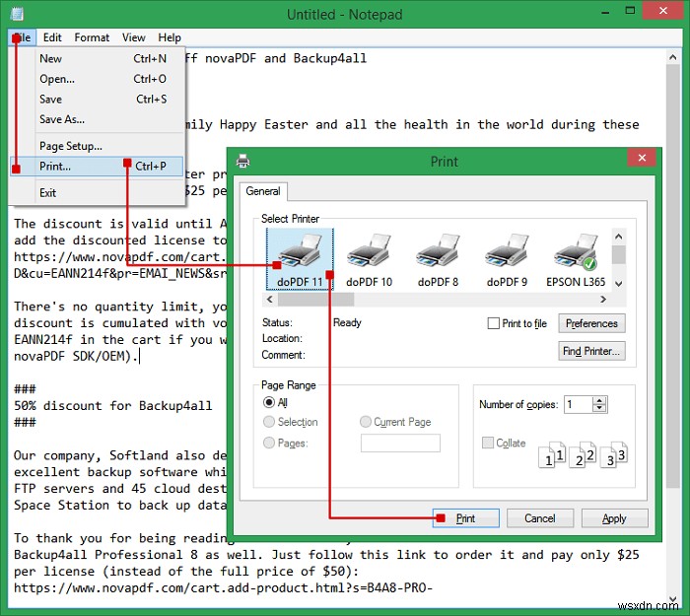Screen dimensions: 690x616
Task: Toggle the Collate checkbox
Action: [x=488, y=443]
